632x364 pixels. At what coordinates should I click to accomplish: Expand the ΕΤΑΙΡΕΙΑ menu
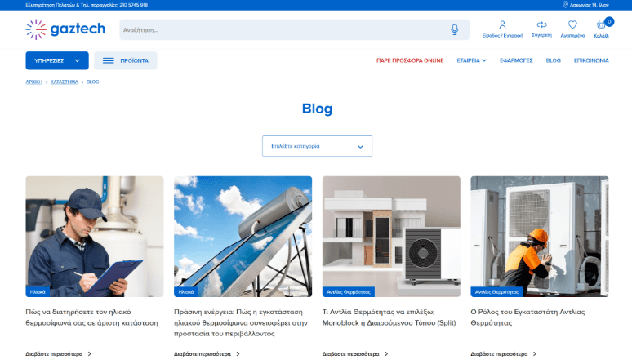[471, 60]
